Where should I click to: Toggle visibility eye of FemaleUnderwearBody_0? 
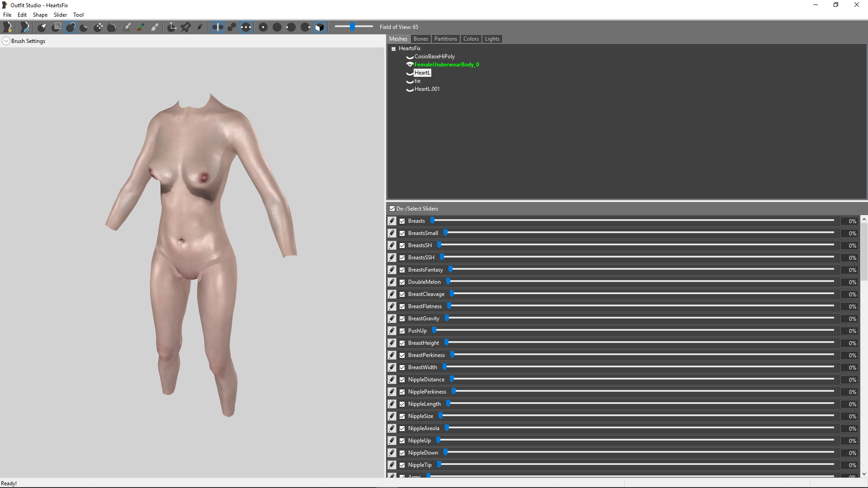pyautogui.click(x=410, y=65)
